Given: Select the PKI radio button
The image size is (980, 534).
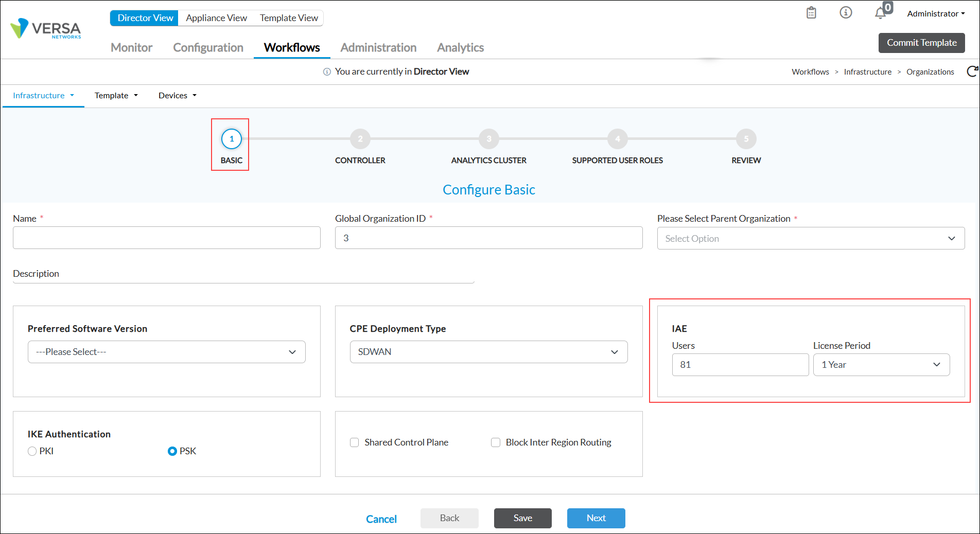Looking at the screenshot, I should (x=32, y=451).
